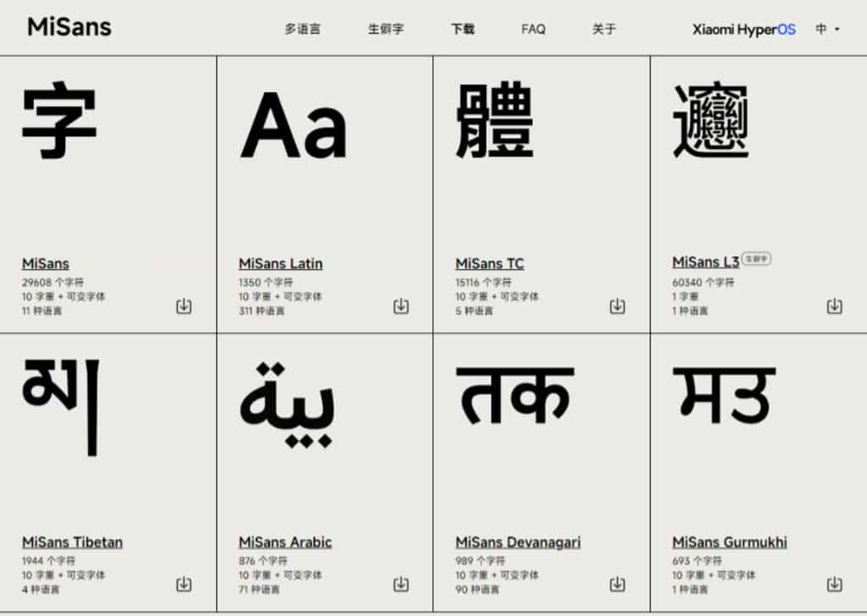Click the text '29608 个字符'
The width and height of the screenshot is (867, 616).
pos(52,283)
